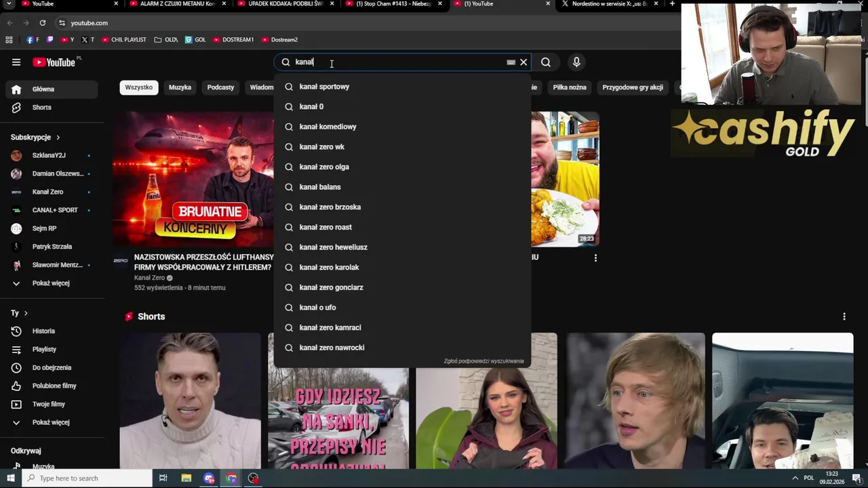Choose suggestion kanał sportowy

402,87
